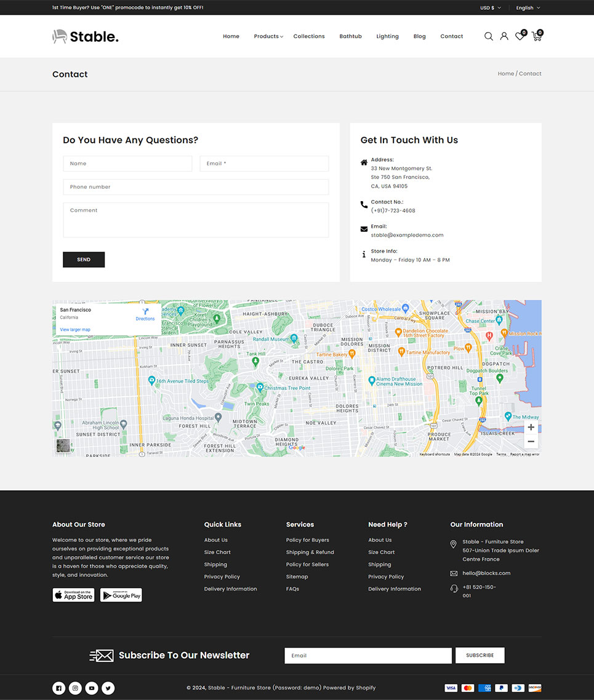
Task: Open the Blog menu item
Action: pyautogui.click(x=419, y=36)
